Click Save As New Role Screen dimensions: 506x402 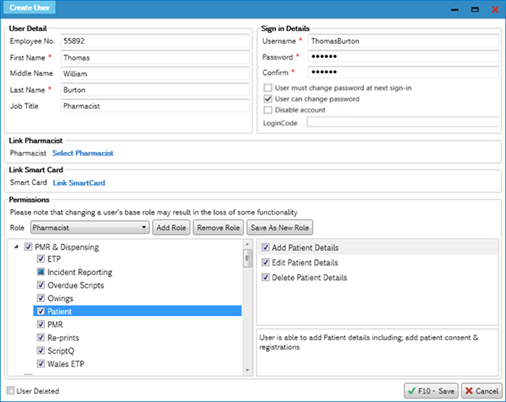(280, 228)
